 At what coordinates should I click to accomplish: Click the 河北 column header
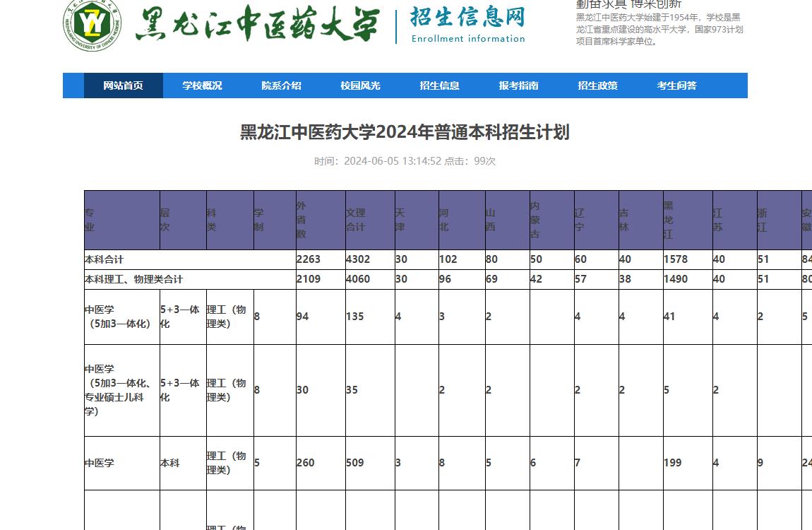click(x=462, y=220)
